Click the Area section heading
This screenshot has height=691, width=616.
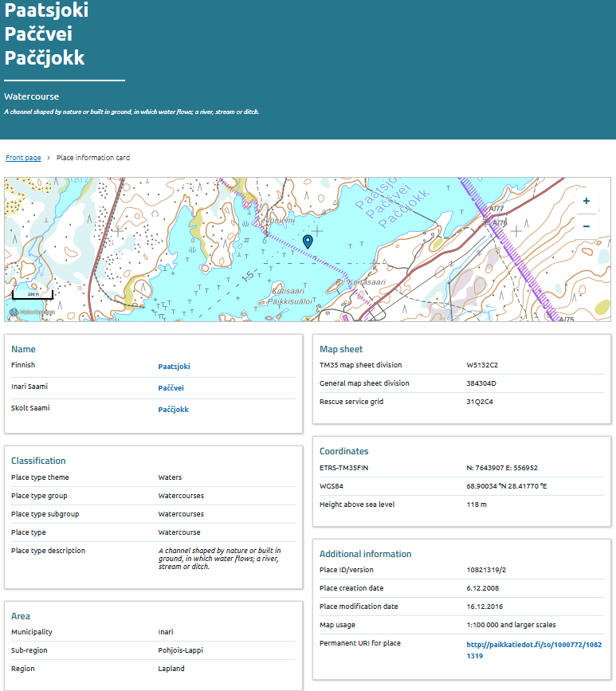[21, 617]
